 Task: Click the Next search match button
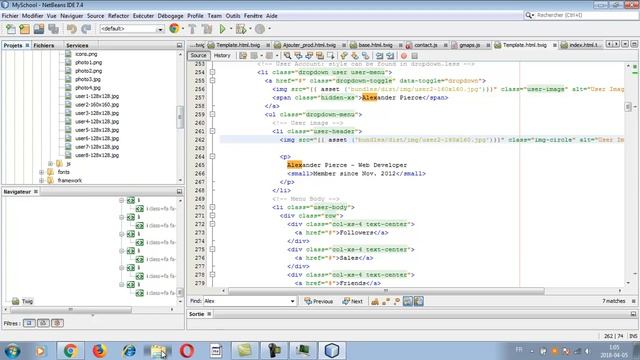pos(353,301)
